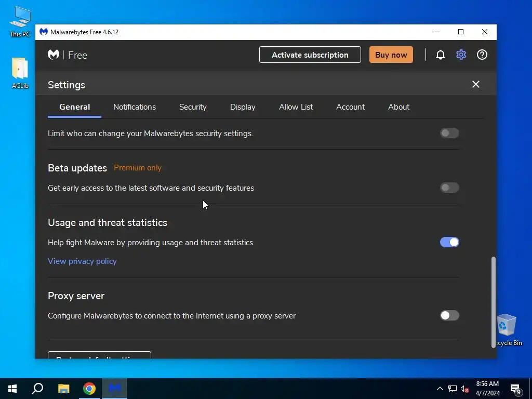Image resolution: width=532 pixels, height=399 pixels.
Task: Open This PC desktop icon
Action: tap(20, 21)
